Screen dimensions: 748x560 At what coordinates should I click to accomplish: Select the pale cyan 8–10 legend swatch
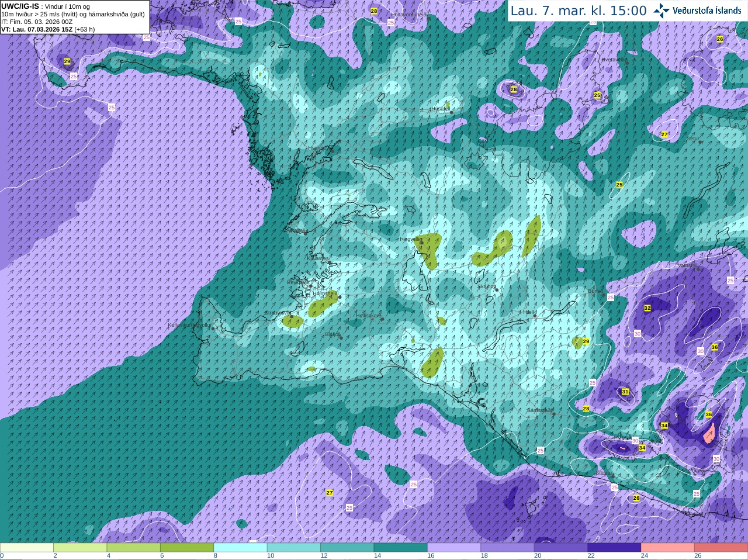(x=241, y=548)
